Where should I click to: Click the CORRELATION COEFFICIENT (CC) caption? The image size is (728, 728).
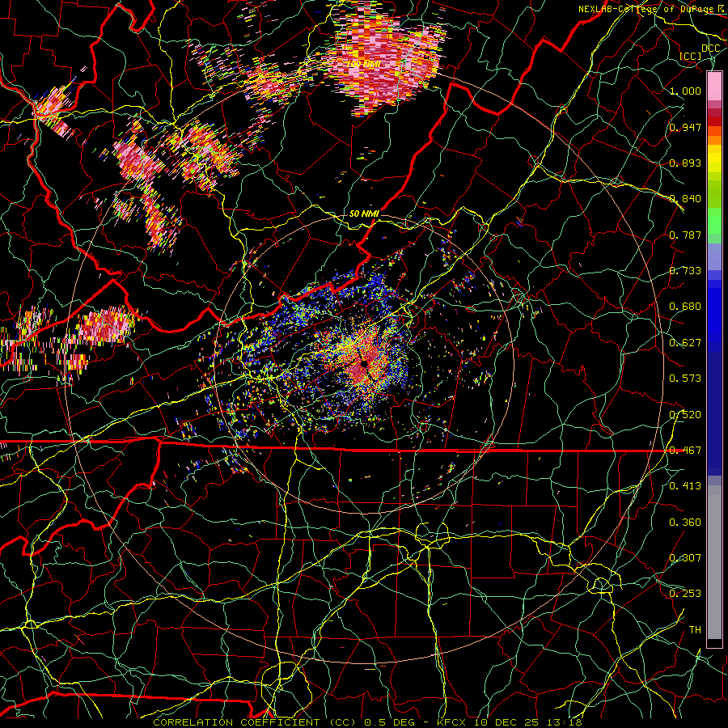255,722
